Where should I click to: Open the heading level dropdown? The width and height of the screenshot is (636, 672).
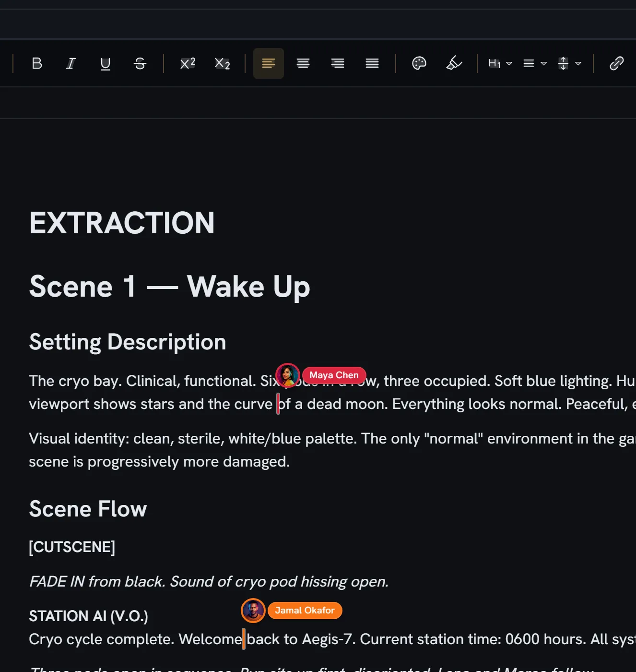coord(500,63)
